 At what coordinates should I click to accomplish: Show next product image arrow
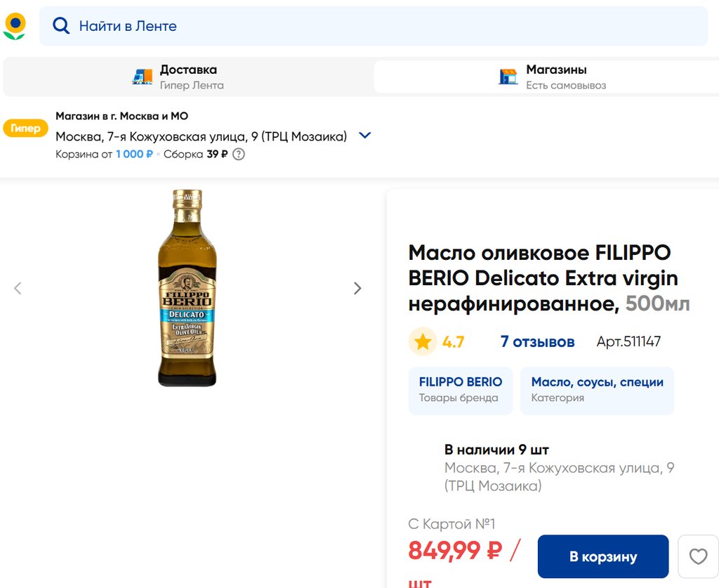(x=357, y=288)
